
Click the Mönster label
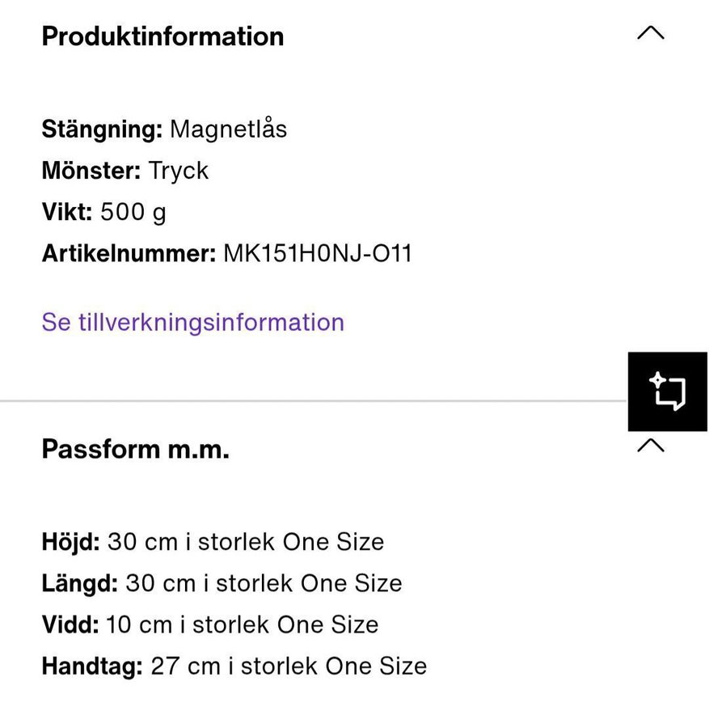pyautogui.click(x=91, y=171)
